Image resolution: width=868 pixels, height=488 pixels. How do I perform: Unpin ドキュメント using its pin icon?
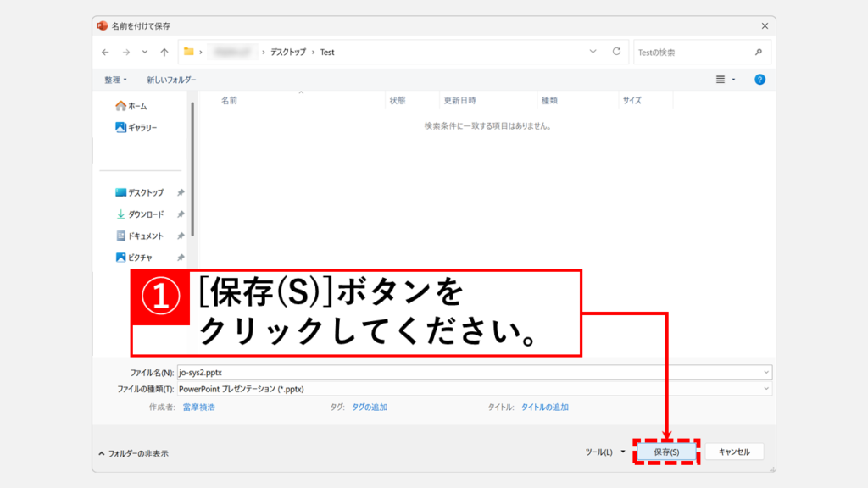(x=181, y=236)
